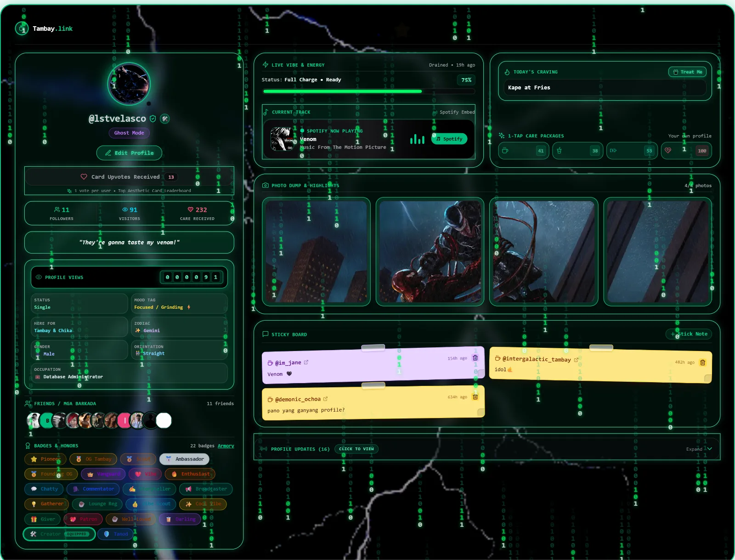This screenshot has width=735, height=560.
Task: Click the Profile Updates Click To View pill
Action: [356, 449]
